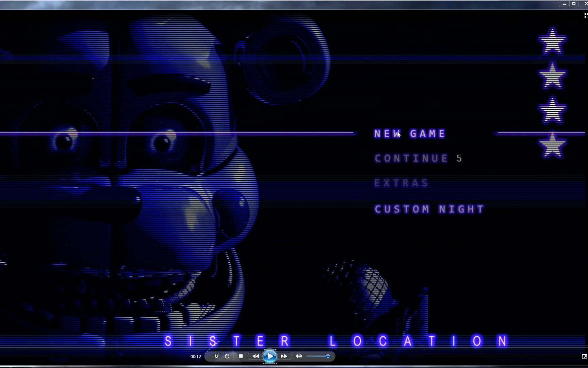View the video full screen
Image resolution: width=588 pixels, height=368 pixels.
click(x=585, y=356)
